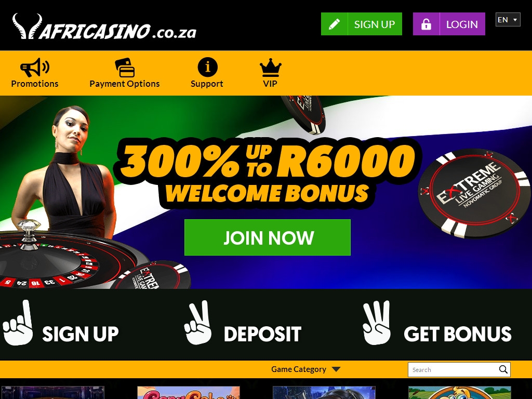The image size is (532, 399).
Task: Select the Payment Options card icon
Action: (125, 68)
